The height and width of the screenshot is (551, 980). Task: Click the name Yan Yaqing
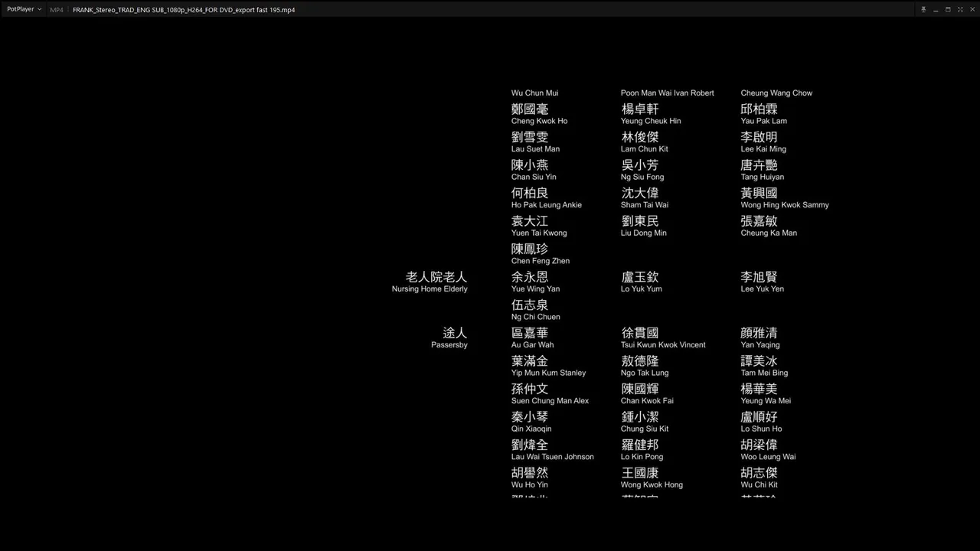[x=760, y=345]
